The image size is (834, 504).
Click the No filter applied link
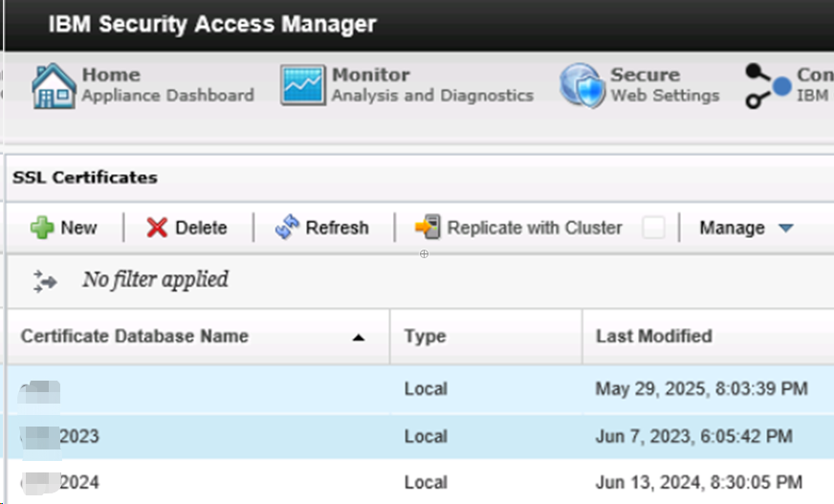click(x=155, y=279)
